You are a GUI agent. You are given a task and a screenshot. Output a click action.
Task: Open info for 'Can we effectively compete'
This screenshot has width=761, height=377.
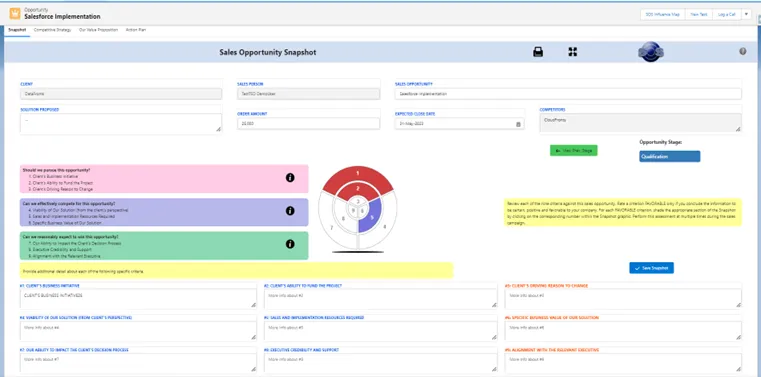pyautogui.click(x=290, y=211)
